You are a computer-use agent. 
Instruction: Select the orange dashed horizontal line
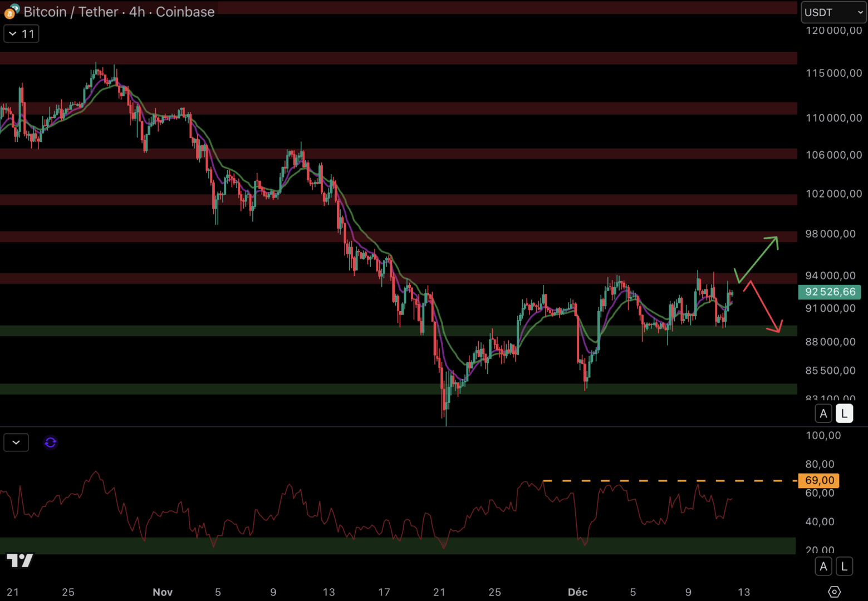click(668, 480)
